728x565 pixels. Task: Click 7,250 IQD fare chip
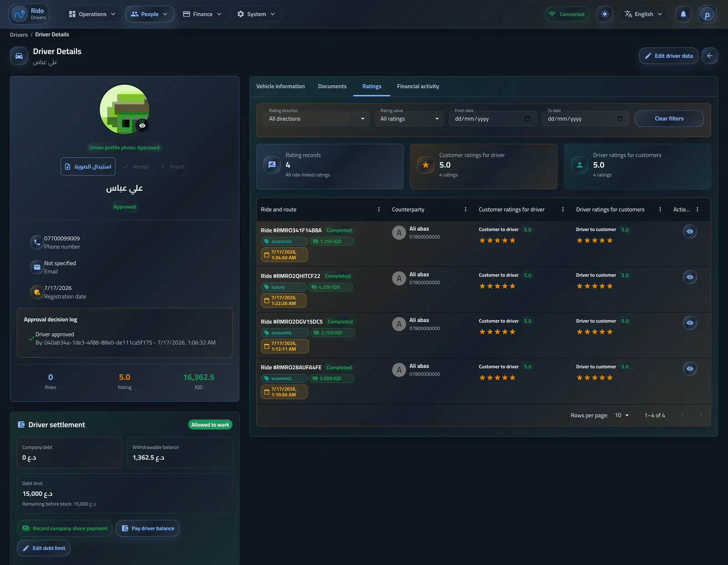[332, 241]
